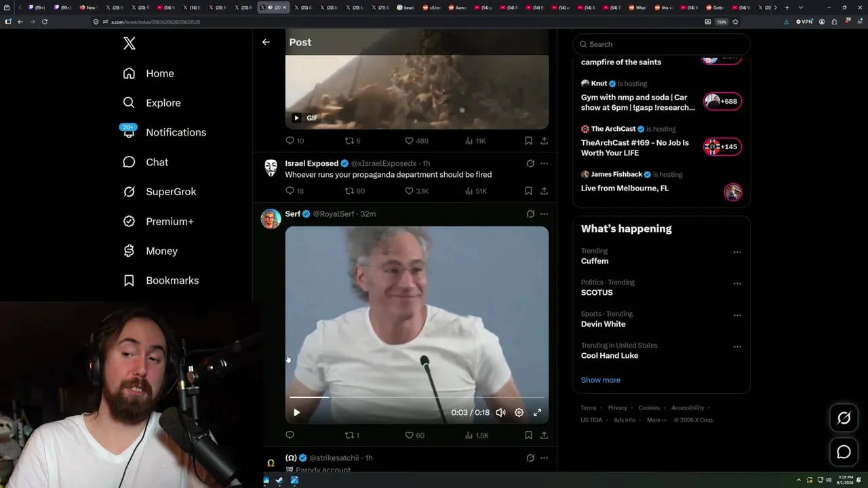This screenshot has height=488, width=868.
Task: Open video playback settings gear
Action: (x=519, y=412)
